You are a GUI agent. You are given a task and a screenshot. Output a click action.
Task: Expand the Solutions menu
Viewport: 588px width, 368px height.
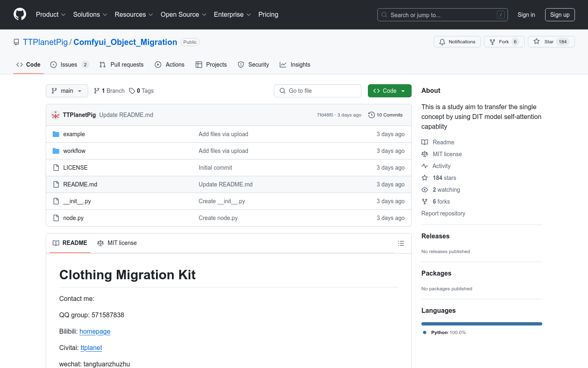[90, 15]
